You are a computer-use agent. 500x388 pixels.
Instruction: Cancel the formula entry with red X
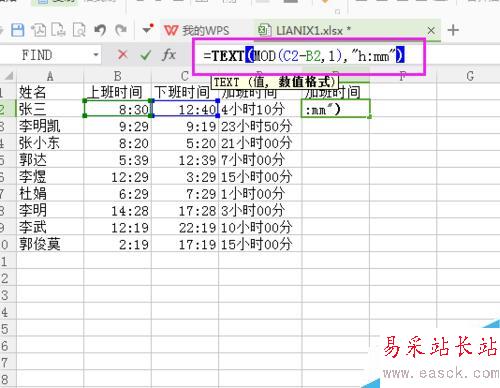(x=123, y=54)
